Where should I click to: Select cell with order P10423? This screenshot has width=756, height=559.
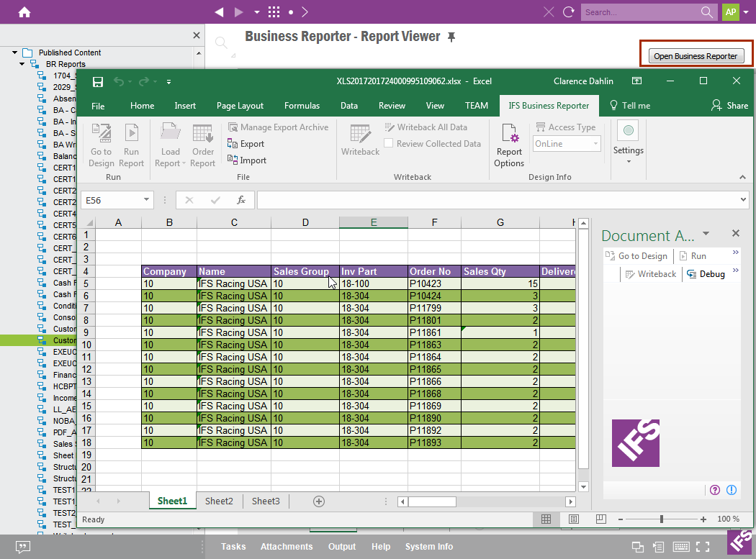pyautogui.click(x=434, y=283)
